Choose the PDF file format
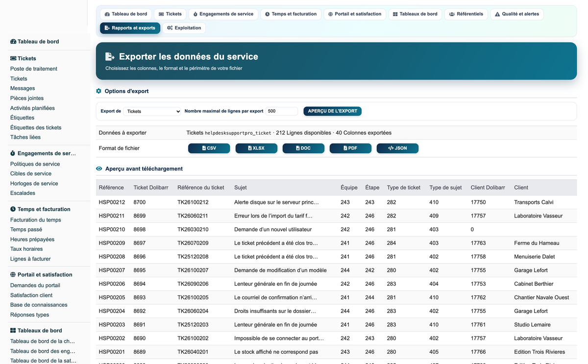The width and height of the screenshot is (588, 364). coord(350,148)
